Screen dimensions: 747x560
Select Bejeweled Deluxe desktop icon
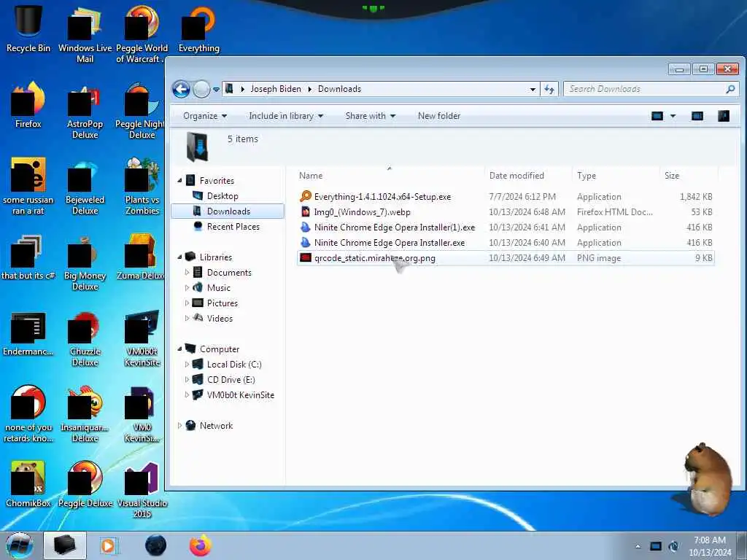tap(85, 188)
